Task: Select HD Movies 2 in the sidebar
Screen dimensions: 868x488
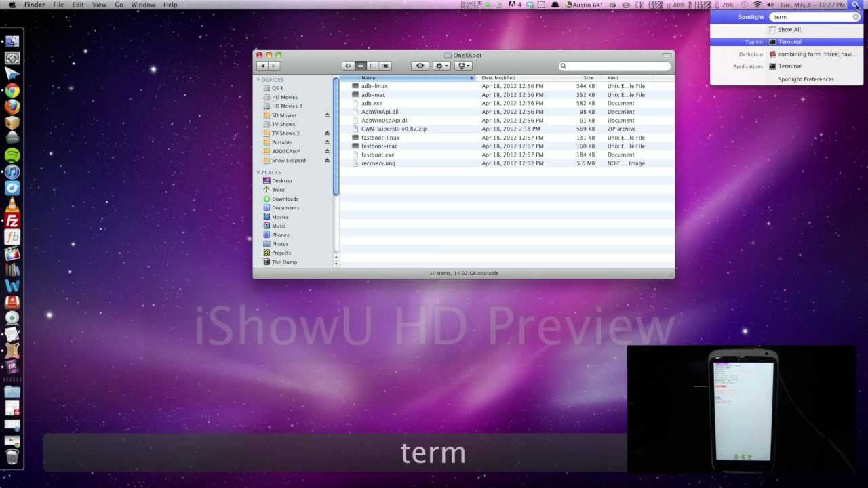Action: [287, 106]
